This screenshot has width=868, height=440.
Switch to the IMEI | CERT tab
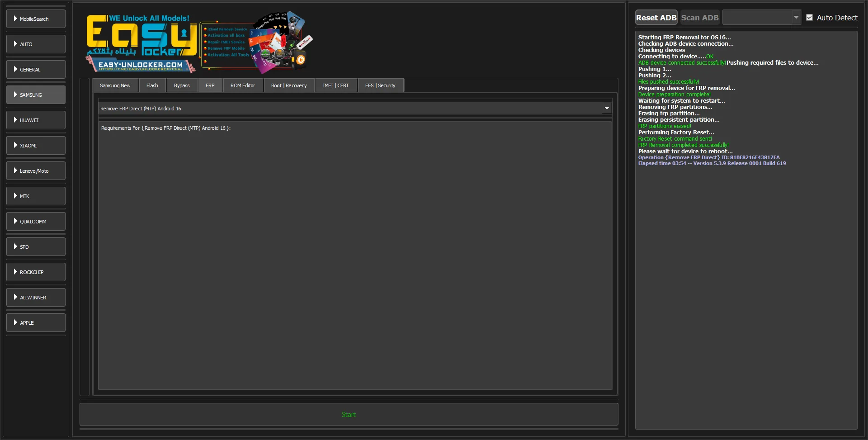pyautogui.click(x=335, y=85)
